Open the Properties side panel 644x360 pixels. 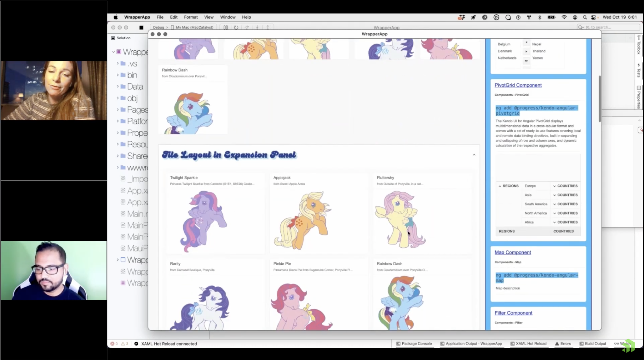click(639, 97)
